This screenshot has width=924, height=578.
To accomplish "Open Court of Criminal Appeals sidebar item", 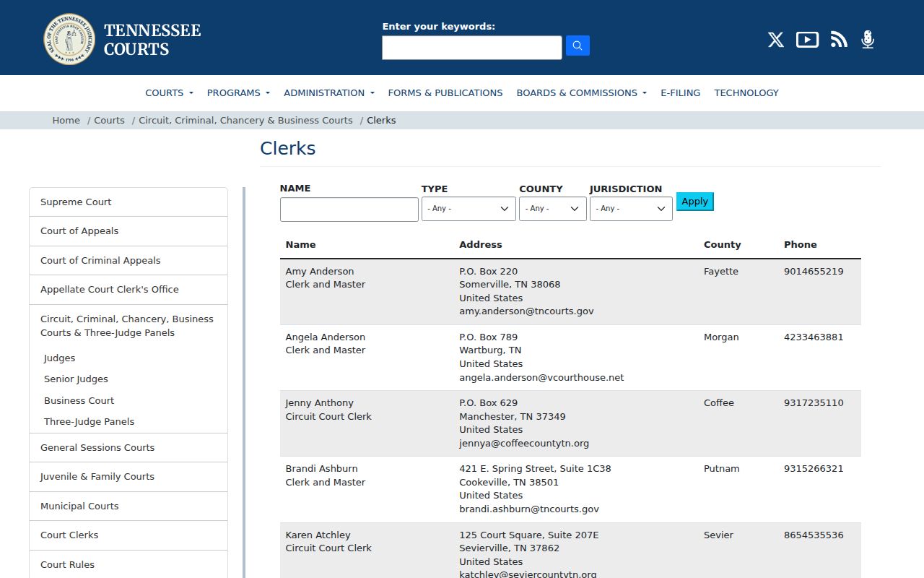I will pos(128,260).
